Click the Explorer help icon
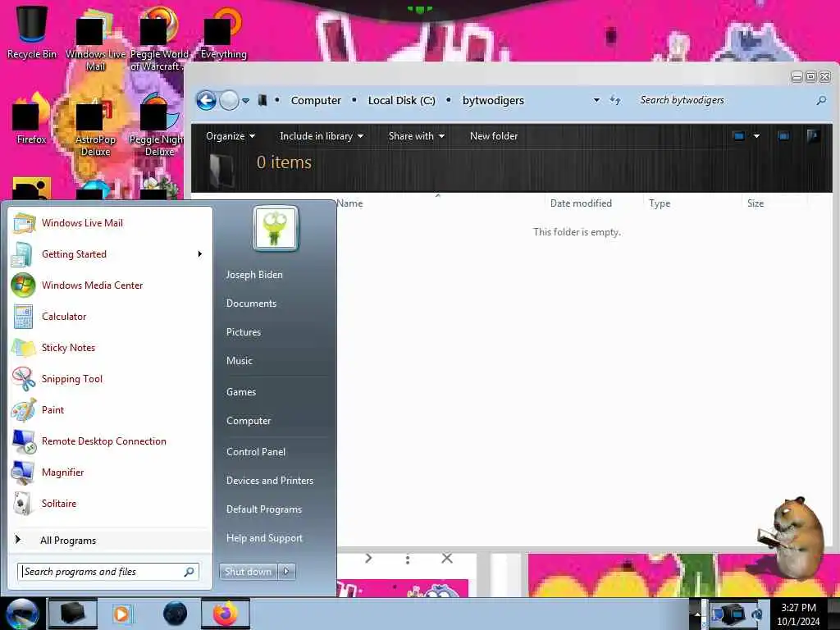The width and height of the screenshot is (840, 630). 813,136
